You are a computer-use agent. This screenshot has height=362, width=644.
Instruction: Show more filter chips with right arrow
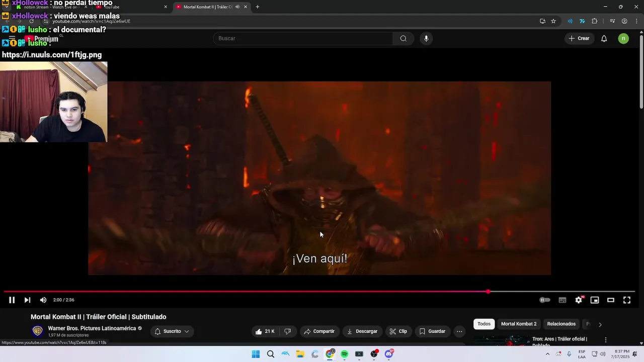pos(600,324)
